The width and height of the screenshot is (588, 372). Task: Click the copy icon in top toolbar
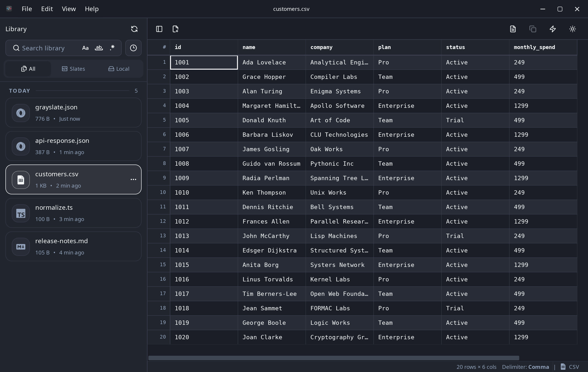click(x=533, y=29)
